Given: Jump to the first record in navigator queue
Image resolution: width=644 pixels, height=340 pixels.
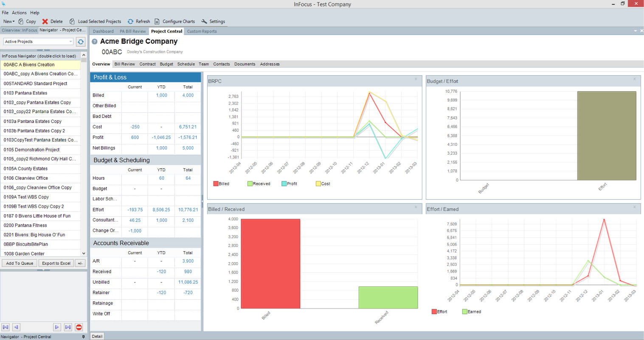Looking at the screenshot, I should click(x=6, y=327).
